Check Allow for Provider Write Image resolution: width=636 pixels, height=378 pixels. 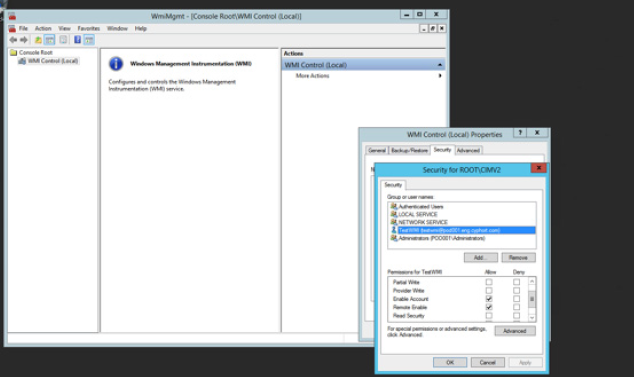click(489, 290)
